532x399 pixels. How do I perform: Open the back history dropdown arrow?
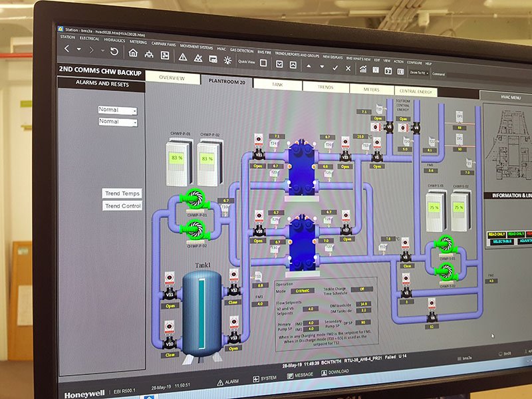(78, 49)
